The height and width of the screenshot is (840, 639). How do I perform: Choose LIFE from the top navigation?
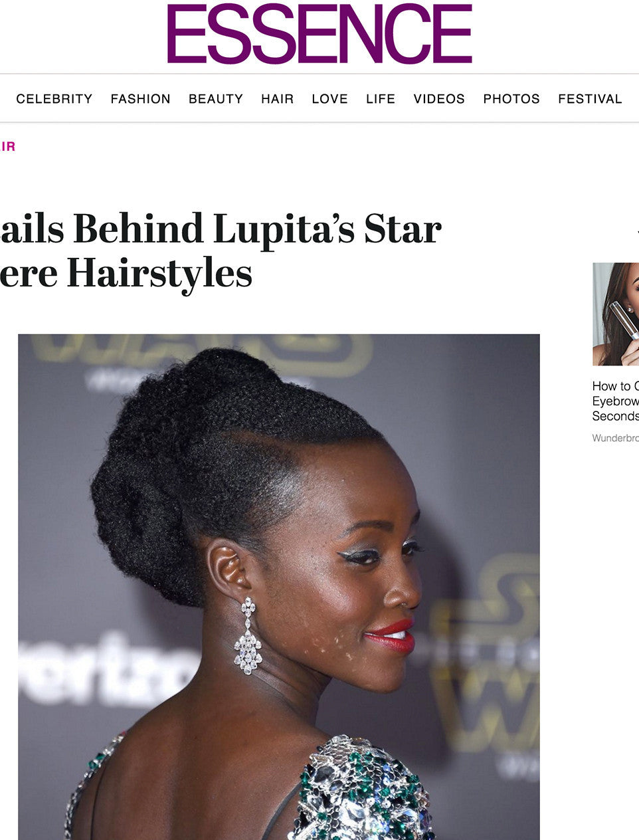(381, 99)
